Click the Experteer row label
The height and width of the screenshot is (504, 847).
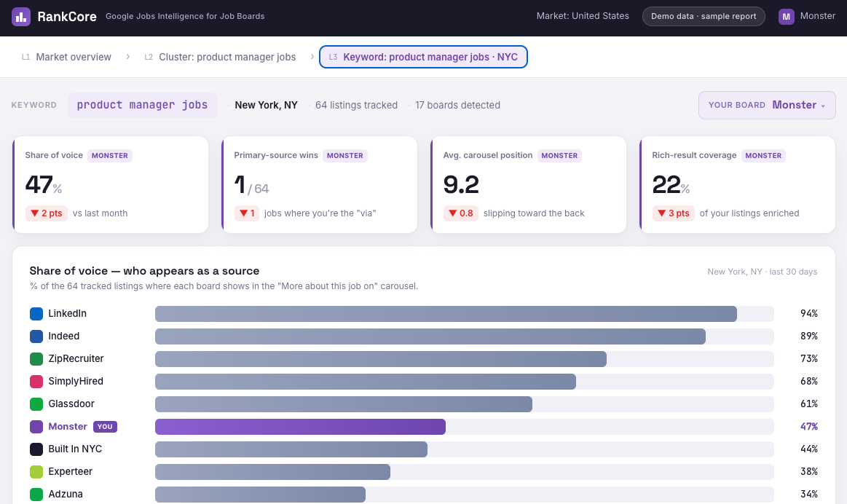(x=70, y=471)
